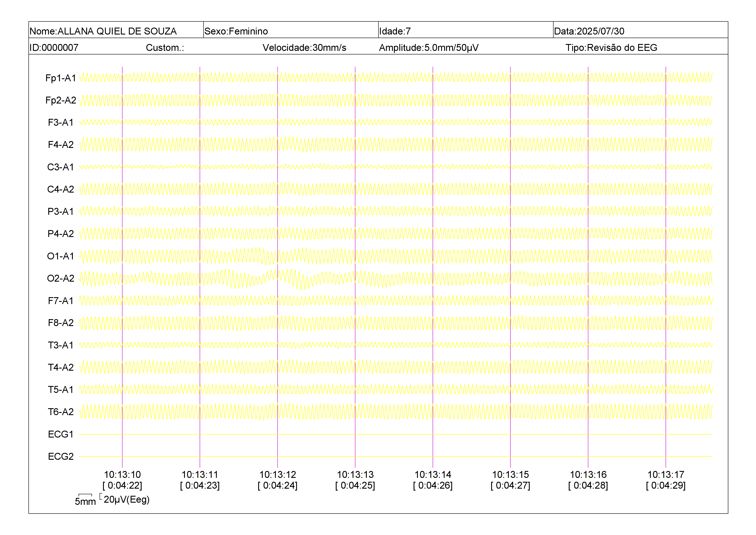Viewport: 756px width, 535px height.
Task: Click the '20µV(Eeg)' calibration label
Action: [127, 500]
